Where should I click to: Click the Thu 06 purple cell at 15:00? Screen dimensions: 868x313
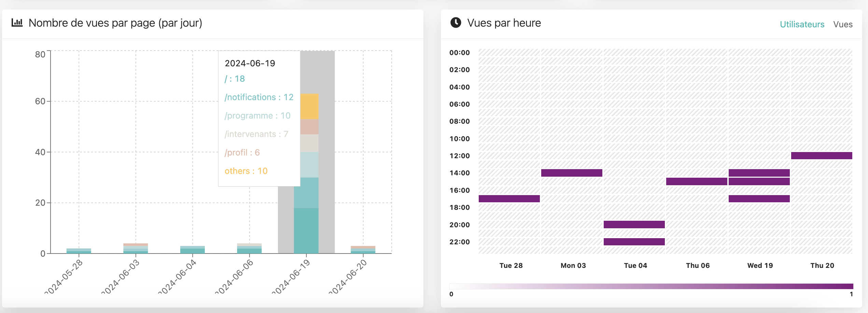[x=697, y=181]
